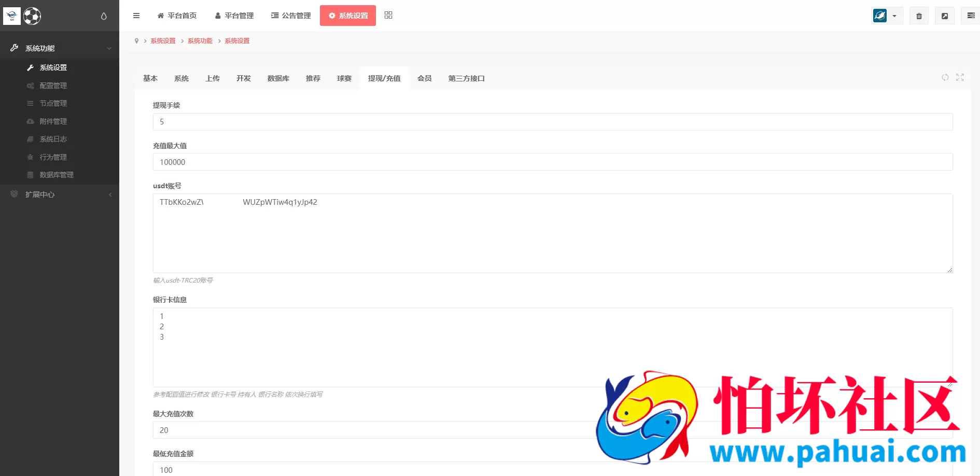Click the trash cache-clear icon
Image resolution: width=980 pixels, height=476 pixels.
919,16
